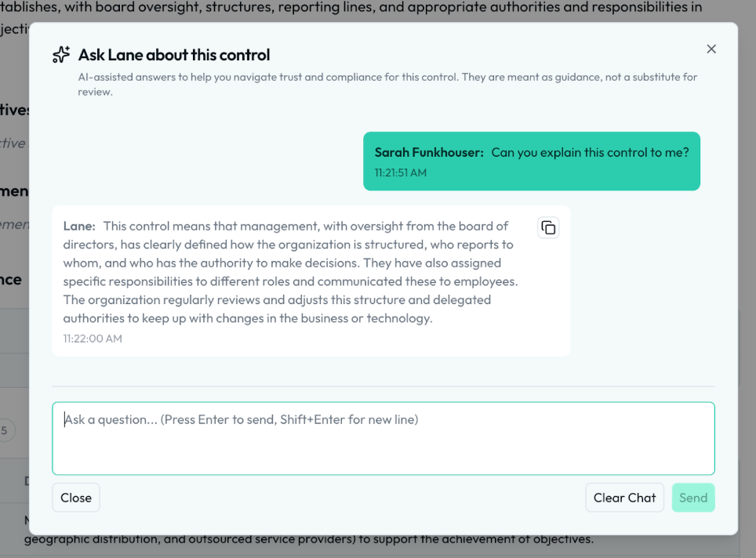Click the '5' badge behind the dialog
756x558 pixels.
5,429
